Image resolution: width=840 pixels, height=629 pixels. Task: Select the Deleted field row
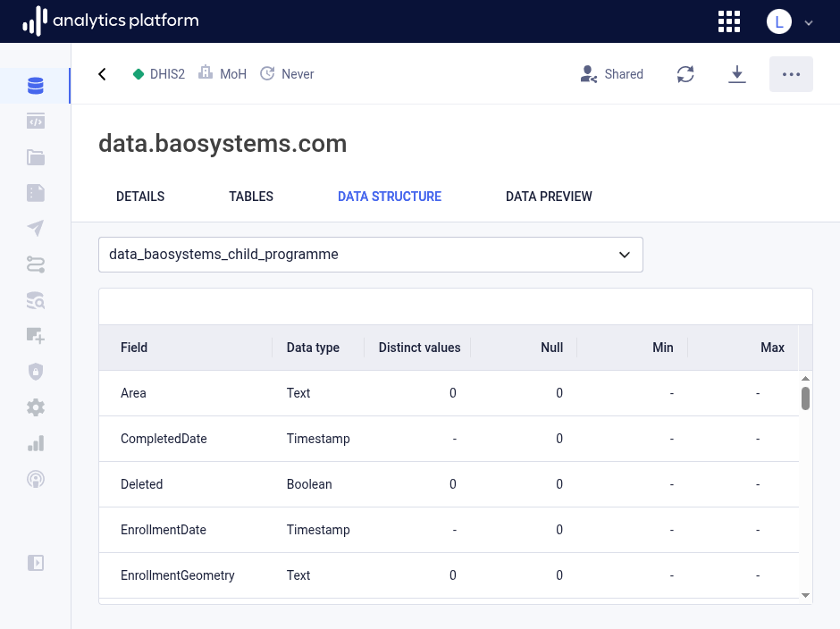coord(449,484)
